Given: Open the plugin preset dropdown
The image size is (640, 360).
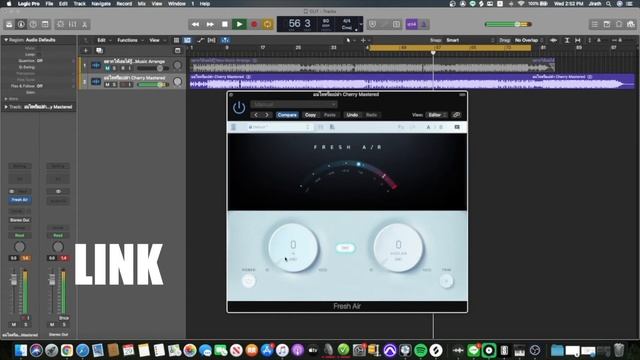Looking at the screenshot, I should coord(293,104).
